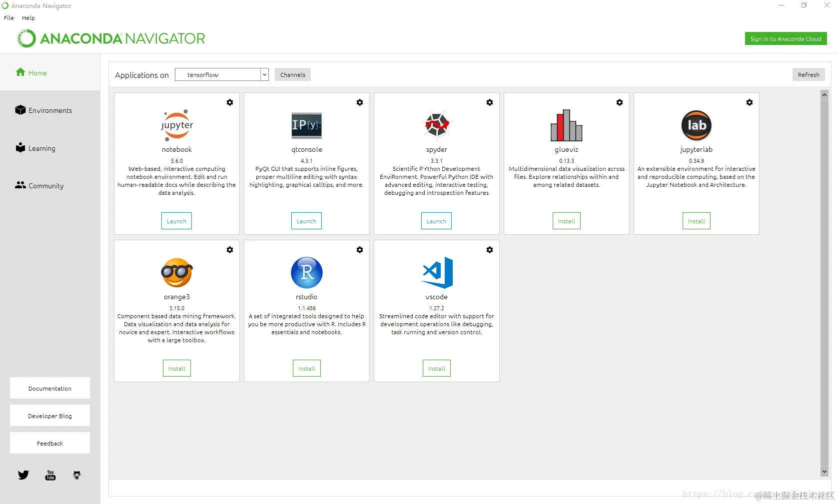Screen dimensions: 838x504
Task: Launch qtconsole
Action: (x=306, y=221)
